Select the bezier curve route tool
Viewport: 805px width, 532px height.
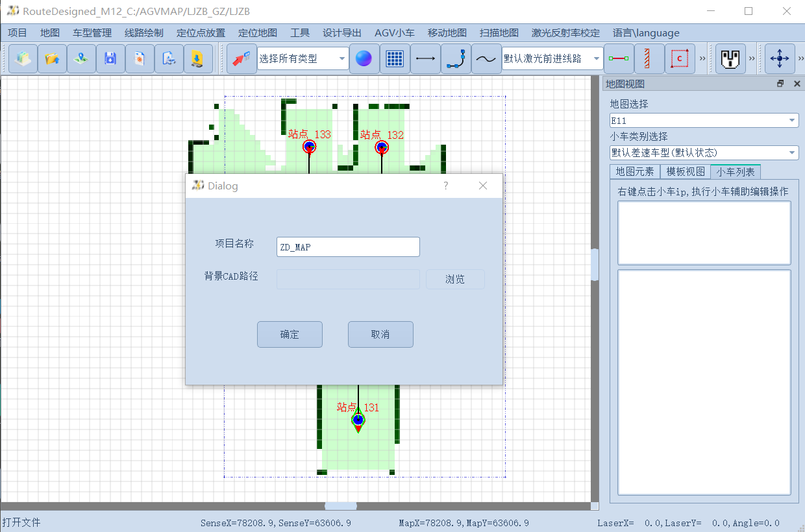456,58
